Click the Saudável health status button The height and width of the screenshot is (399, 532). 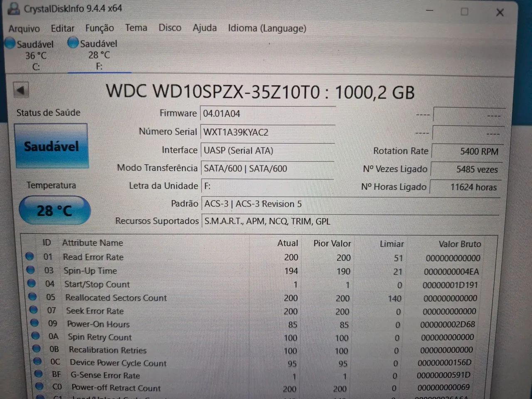tap(51, 146)
